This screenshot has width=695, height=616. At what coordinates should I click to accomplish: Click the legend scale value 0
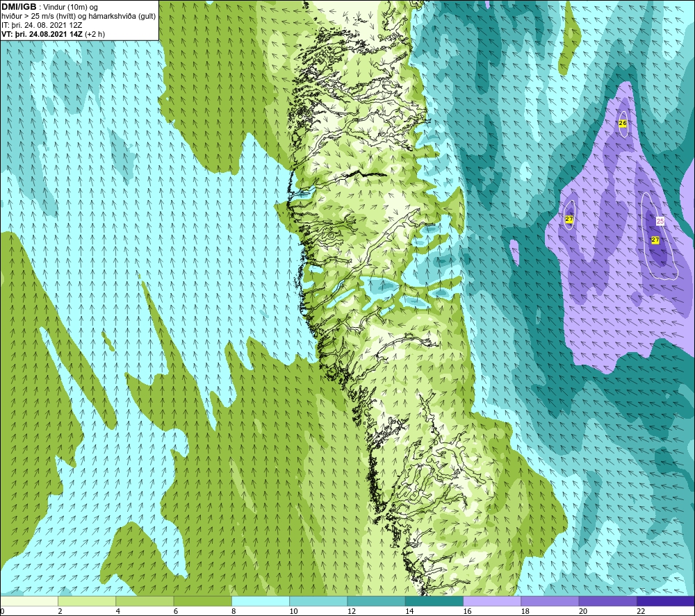click(x=2, y=612)
